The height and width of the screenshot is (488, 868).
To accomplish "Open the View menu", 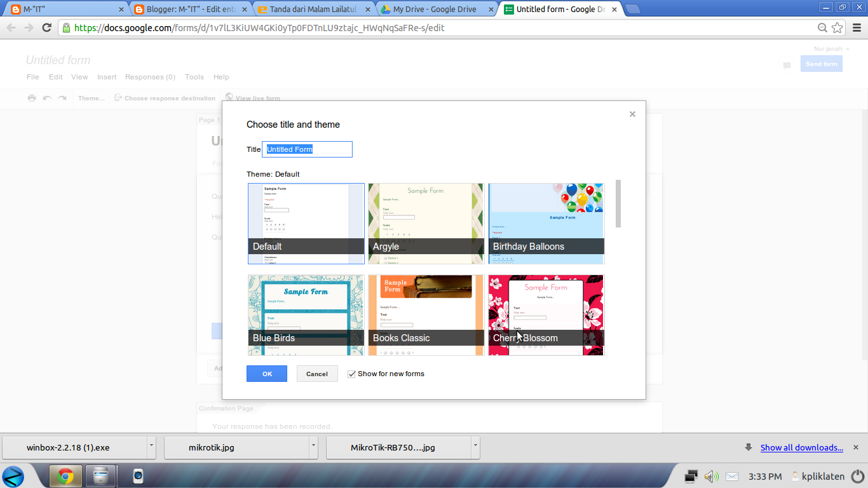I will tap(79, 77).
